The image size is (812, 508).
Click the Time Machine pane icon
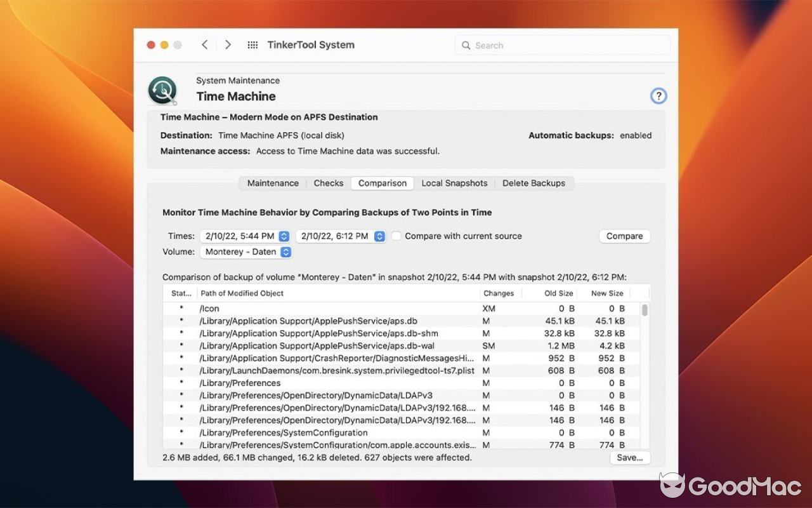(162, 90)
